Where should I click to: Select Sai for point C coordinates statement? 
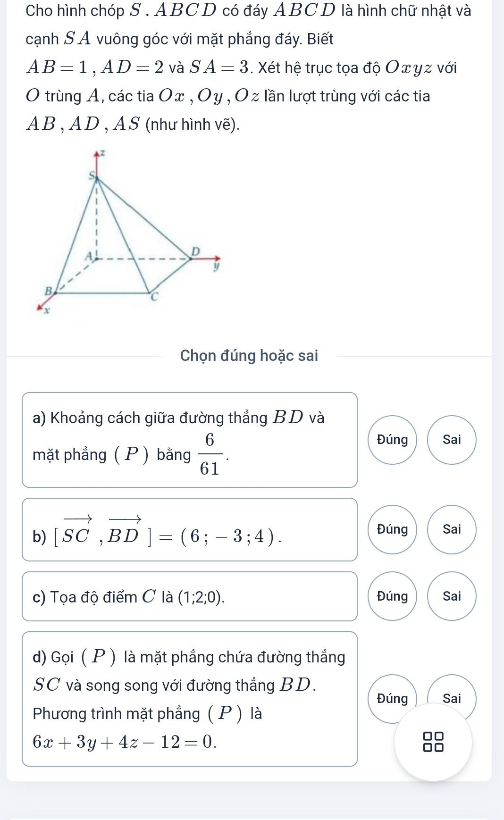tap(452, 596)
